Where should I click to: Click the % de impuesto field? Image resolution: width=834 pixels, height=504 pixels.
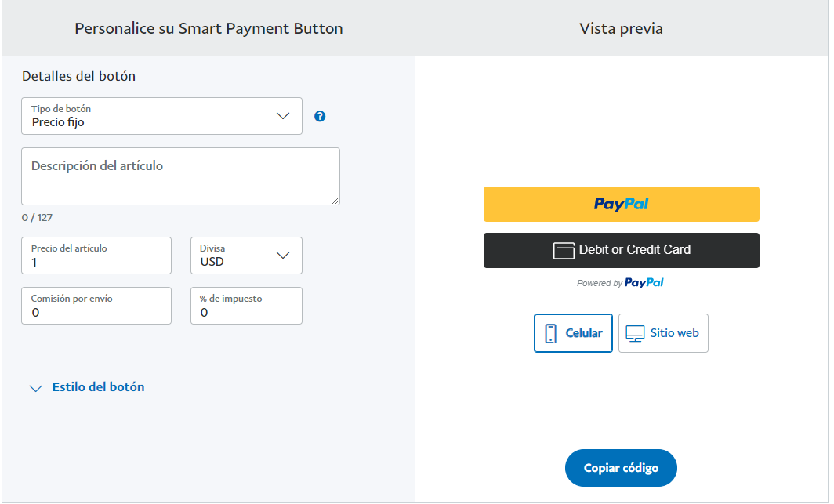[246, 306]
